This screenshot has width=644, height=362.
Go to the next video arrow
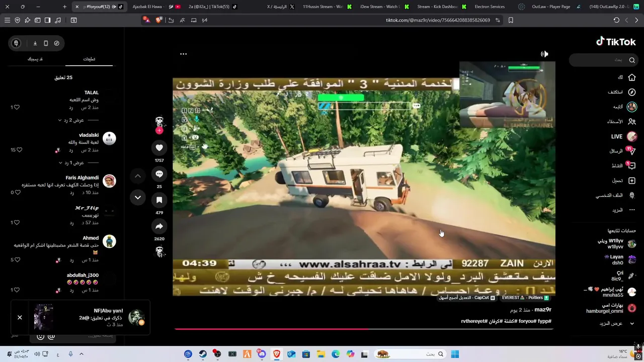(x=138, y=198)
